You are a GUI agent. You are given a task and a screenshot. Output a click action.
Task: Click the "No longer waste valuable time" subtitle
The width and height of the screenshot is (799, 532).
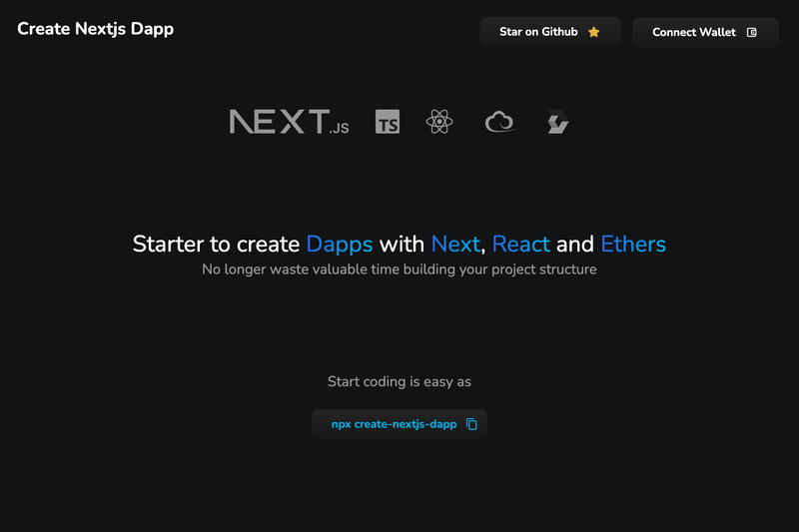pyautogui.click(x=399, y=269)
